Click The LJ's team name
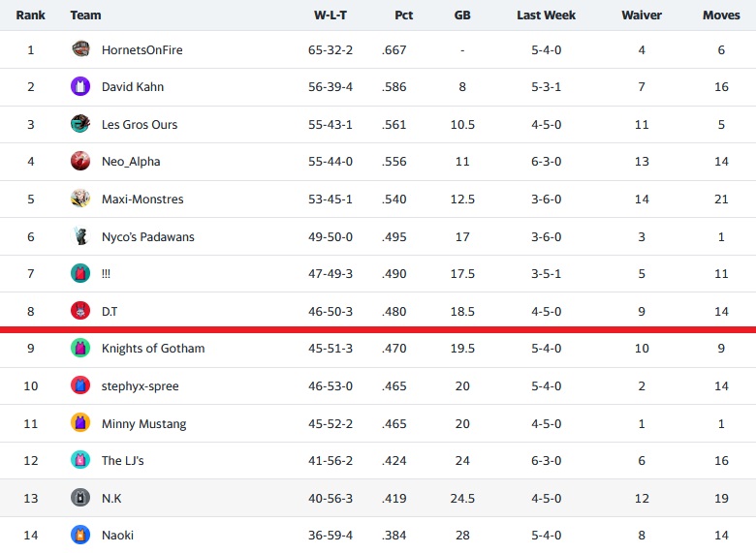This screenshot has width=756, height=553. [x=122, y=461]
